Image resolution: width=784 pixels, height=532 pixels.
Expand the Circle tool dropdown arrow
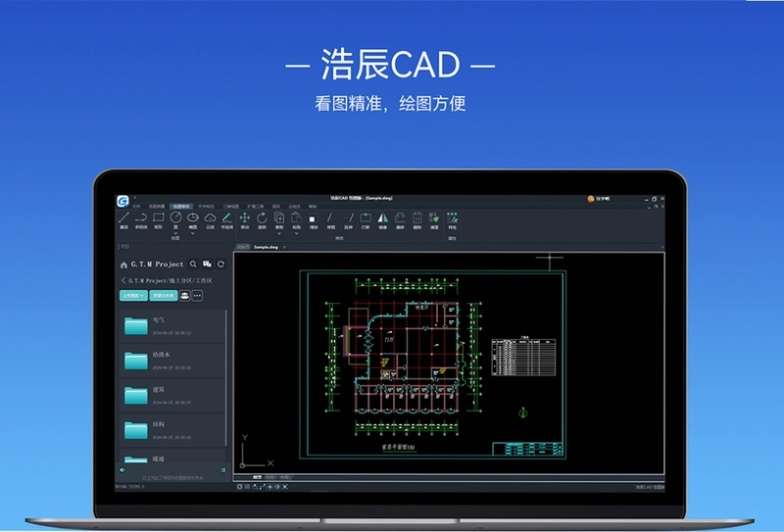175,233
